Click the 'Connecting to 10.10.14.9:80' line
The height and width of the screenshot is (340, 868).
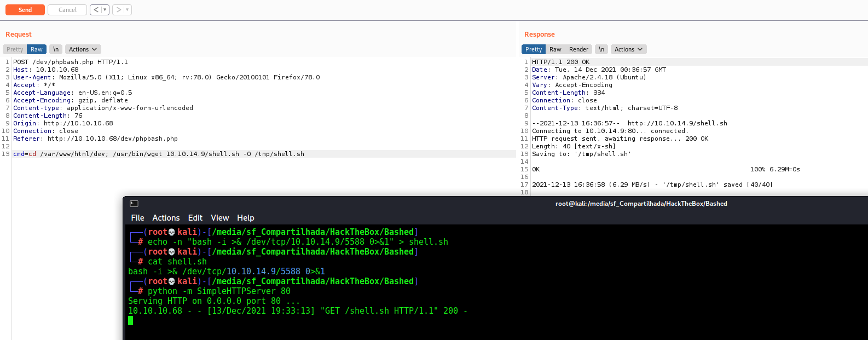coord(610,131)
